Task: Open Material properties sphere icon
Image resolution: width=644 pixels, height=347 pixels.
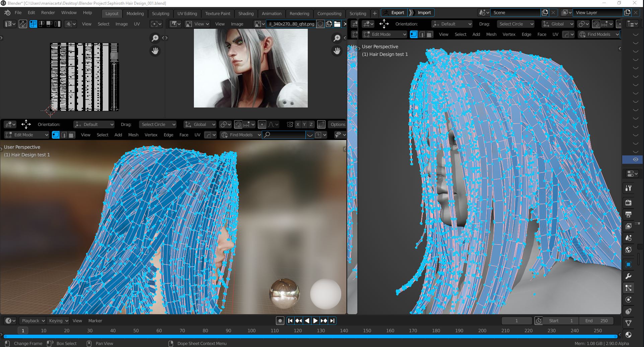Action: pos(628,335)
